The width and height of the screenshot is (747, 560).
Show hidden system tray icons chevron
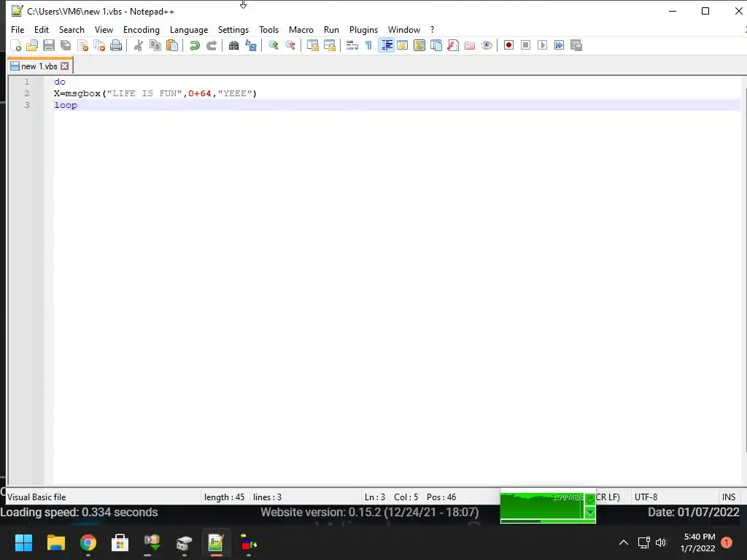point(623,542)
